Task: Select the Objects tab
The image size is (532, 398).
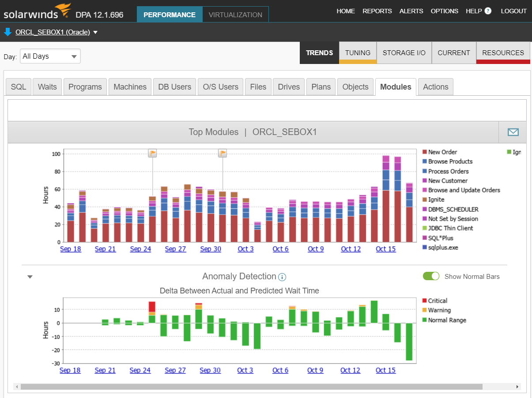Action: pos(355,87)
